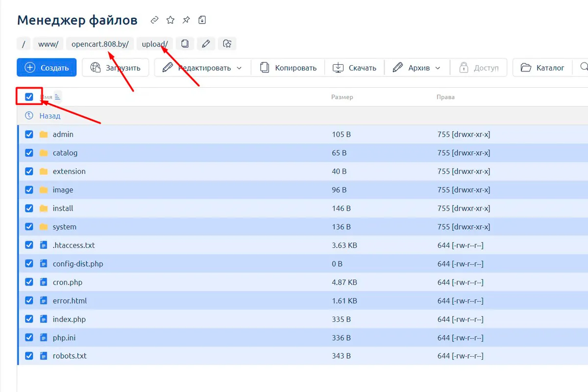Click the copy path icon after upload/
This screenshot has width=588, height=392.
coord(185,44)
